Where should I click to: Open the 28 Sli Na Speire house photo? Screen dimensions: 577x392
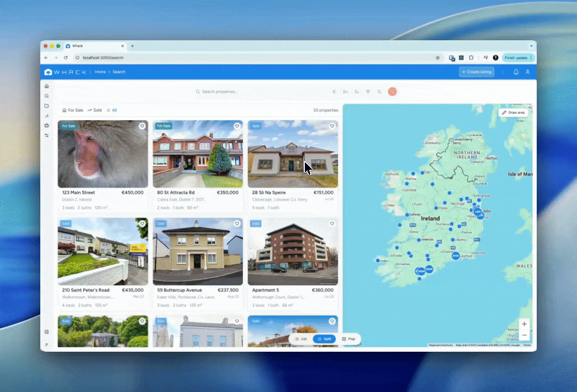click(293, 154)
